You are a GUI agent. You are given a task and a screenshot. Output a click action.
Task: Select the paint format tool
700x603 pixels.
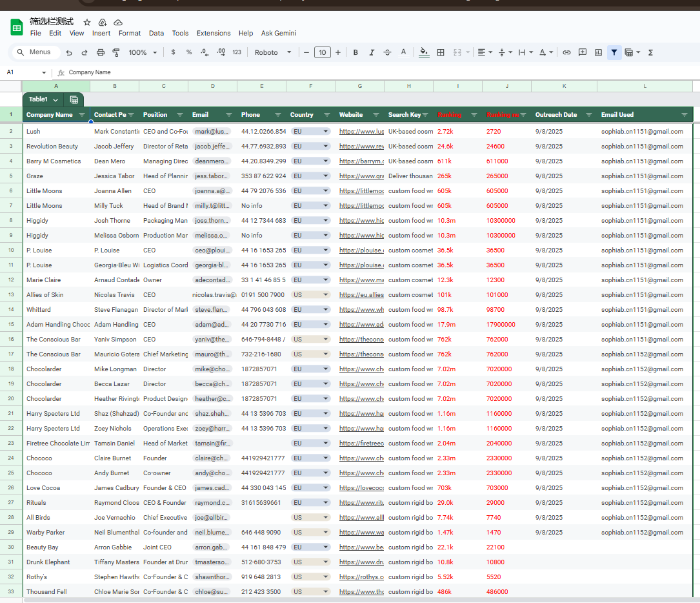click(x=116, y=52)
